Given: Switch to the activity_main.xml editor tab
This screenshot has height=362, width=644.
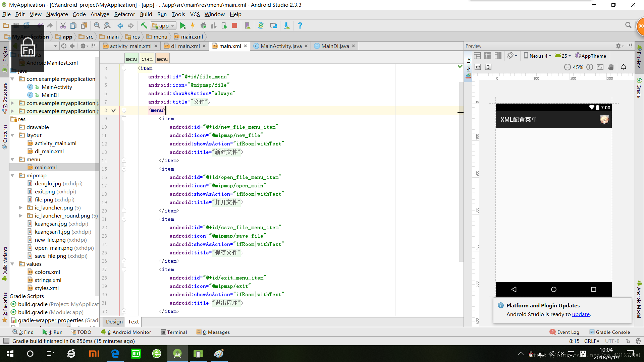Looking at the screenshot, I should (x=130, y=46).
